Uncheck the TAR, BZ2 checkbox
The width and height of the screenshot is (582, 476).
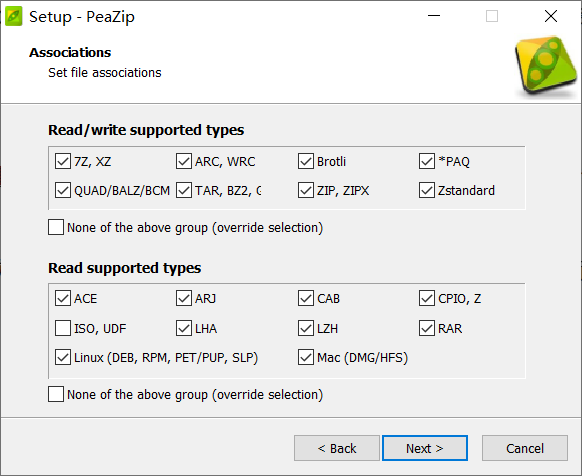click(184, 190)
